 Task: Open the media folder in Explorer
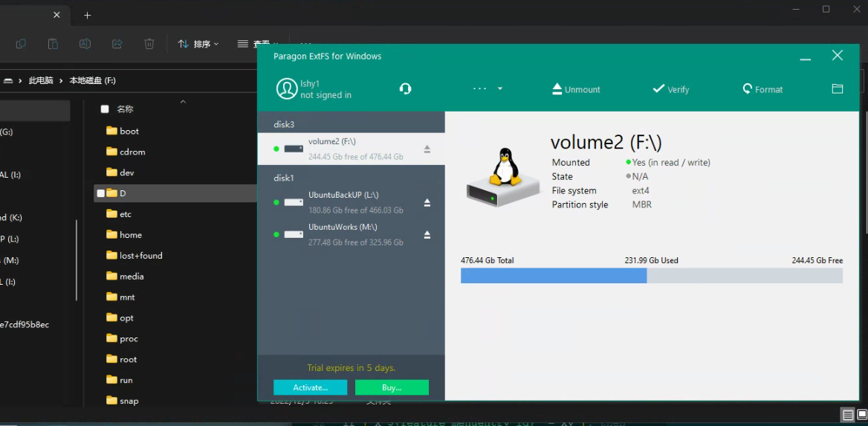pyautogui.click(x=125, y=277)
